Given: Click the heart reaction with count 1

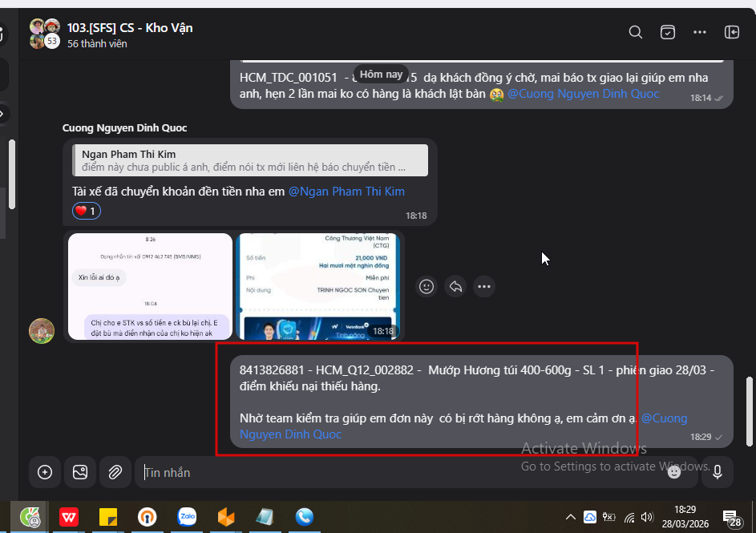Looking at the screenshot, I should click(87, 211).
